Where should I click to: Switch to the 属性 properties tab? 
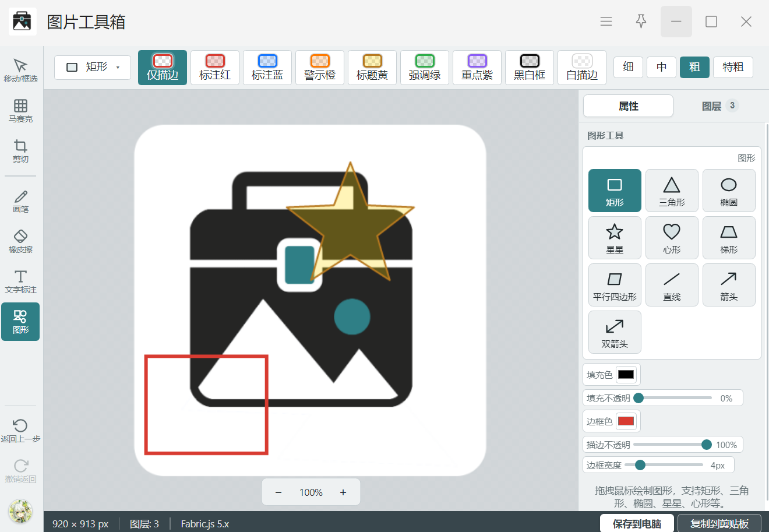click(628, 106)
